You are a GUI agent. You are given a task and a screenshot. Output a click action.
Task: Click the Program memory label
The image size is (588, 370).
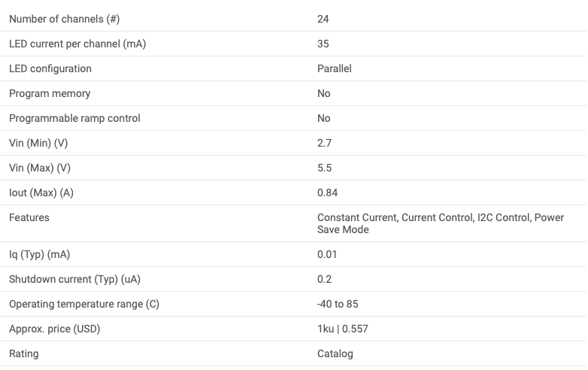click(x=50, y=93)
